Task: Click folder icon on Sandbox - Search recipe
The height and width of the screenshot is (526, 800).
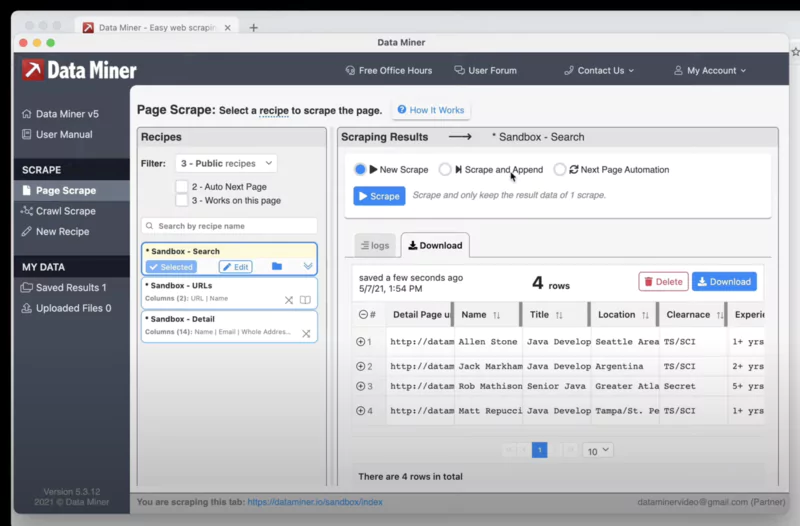Action: pyautogui.click(x=277, y=266)
